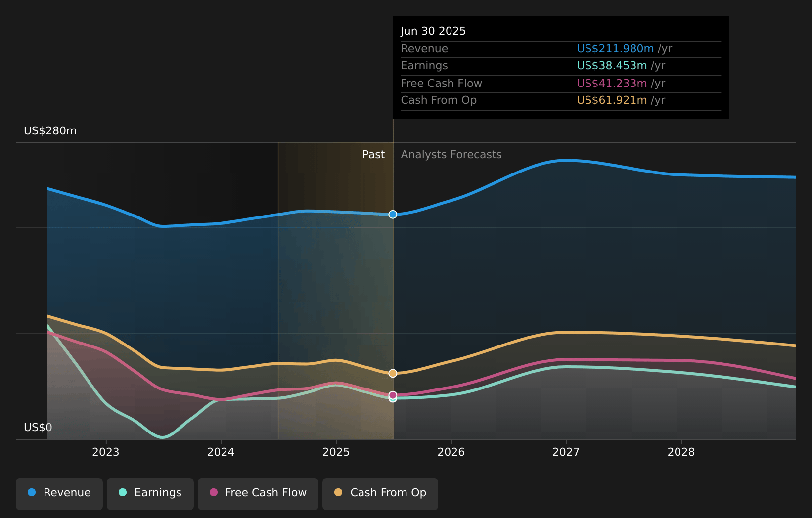Select the 2025 x-axis label
This screenshot has width=812, height=518.
point(336,452)
